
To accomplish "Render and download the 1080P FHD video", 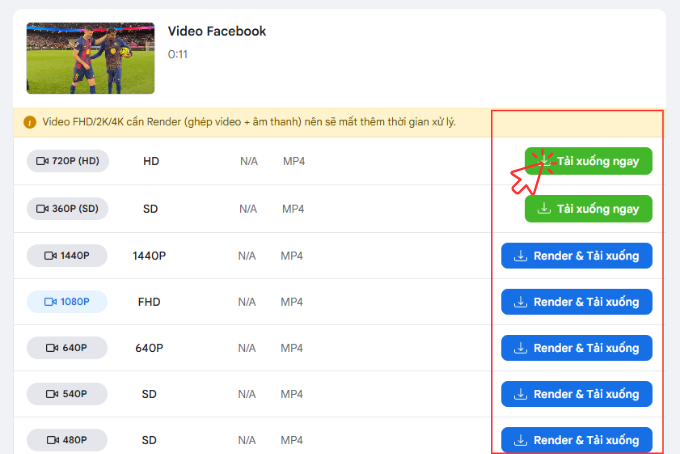I will point(577,301).
